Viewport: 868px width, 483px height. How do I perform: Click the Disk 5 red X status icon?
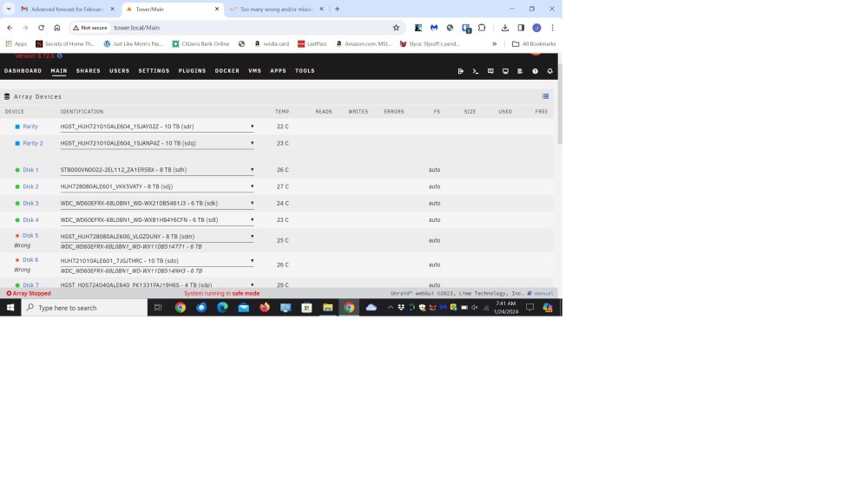click(17, 236)
